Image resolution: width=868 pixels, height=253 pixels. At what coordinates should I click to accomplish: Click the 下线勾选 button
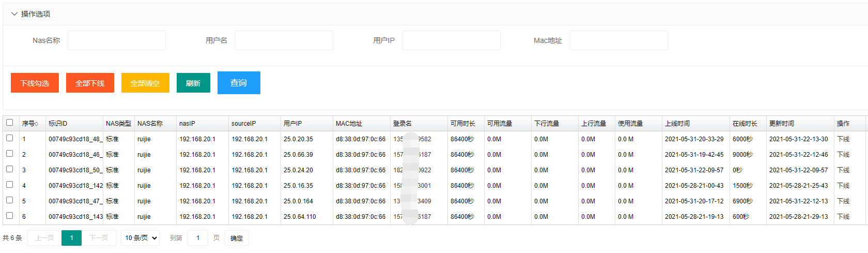35,83
